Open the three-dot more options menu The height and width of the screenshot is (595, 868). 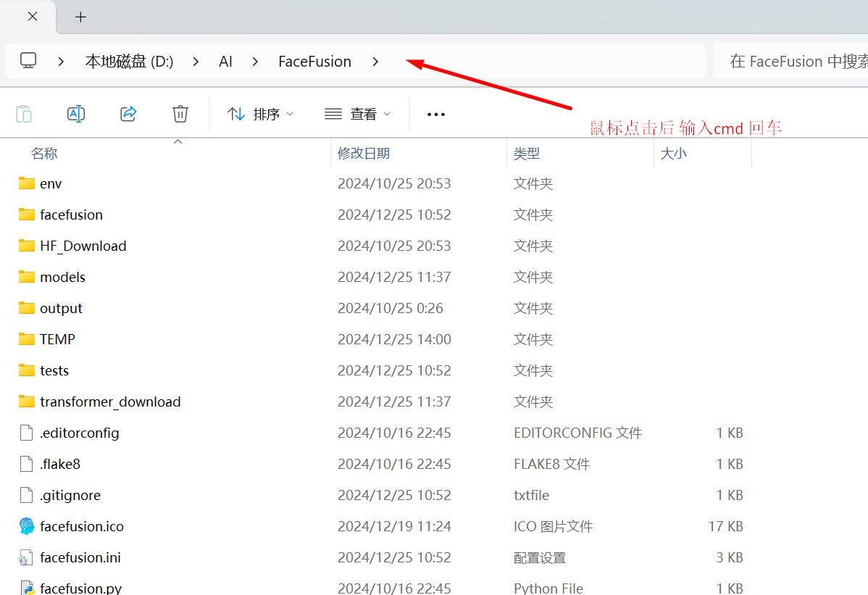click(435, 115)
